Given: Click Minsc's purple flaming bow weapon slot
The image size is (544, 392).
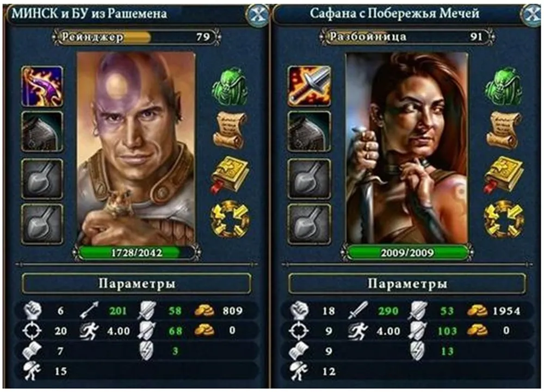Looking at the screenshot, I should [x=42, y=86].
